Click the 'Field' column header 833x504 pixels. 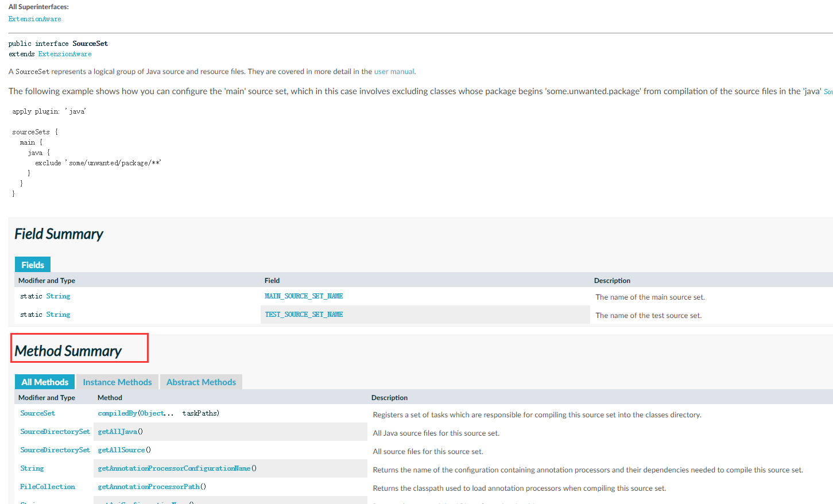(x=272, y=281)
